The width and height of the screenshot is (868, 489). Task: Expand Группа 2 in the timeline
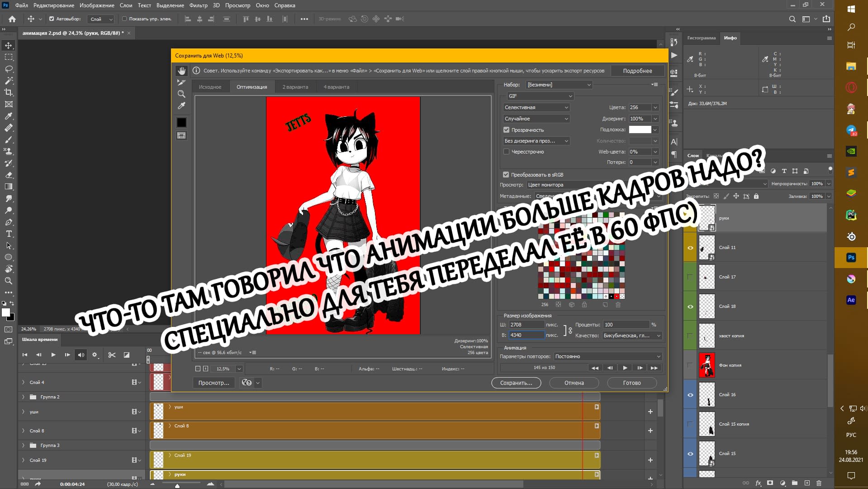tap(24, 397)
